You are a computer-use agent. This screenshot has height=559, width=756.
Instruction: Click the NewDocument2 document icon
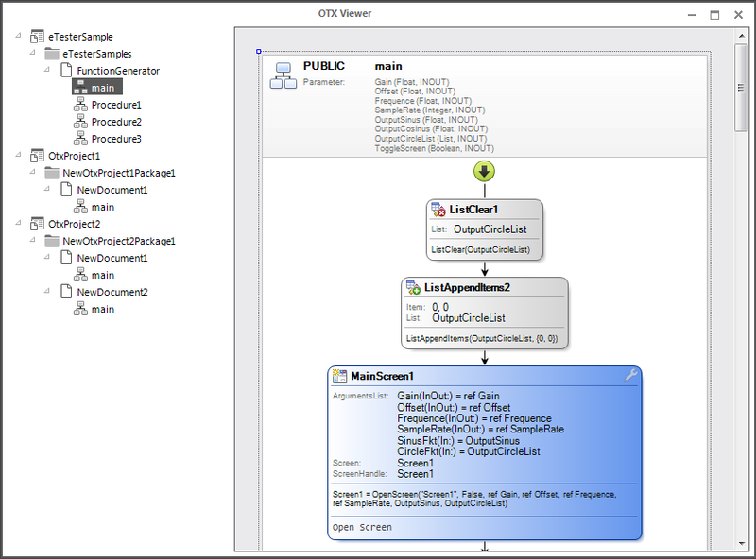click(x=66, y=292)
